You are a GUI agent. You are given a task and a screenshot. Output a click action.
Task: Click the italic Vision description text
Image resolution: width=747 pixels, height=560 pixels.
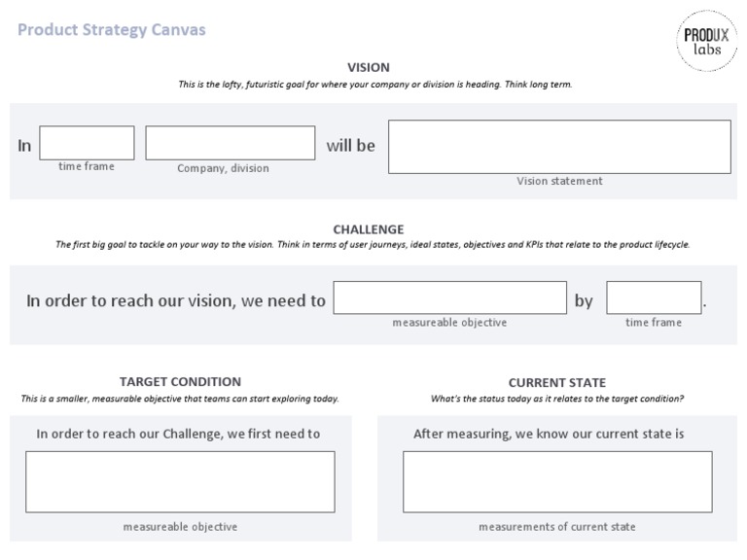tap(375, 85)
